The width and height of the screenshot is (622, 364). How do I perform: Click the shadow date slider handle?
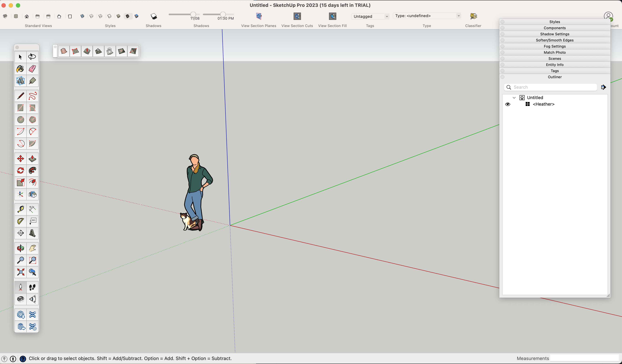(x=193, y=14)
